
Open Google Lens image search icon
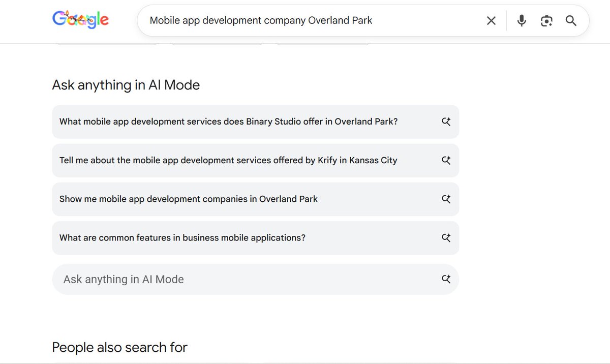point(546,21)
